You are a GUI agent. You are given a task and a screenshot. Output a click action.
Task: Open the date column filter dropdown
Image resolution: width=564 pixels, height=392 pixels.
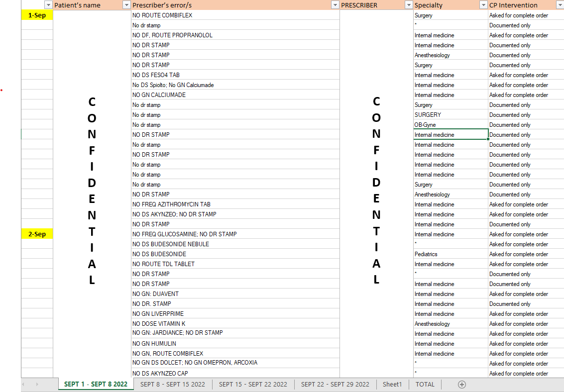click(48, 5)
